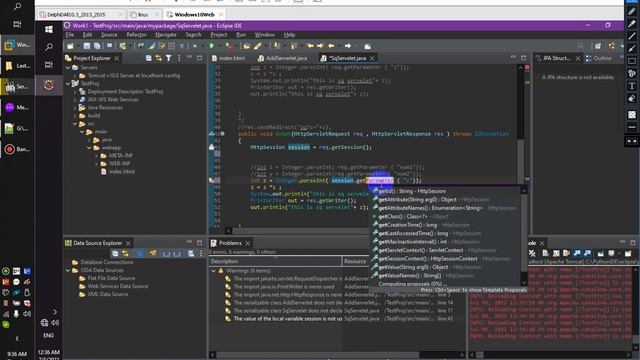Click the Eclipse toolbar search magnifier icon
The width and height of the screenshot is (640, 360).
pyautogui.click(x=581, y=46)
